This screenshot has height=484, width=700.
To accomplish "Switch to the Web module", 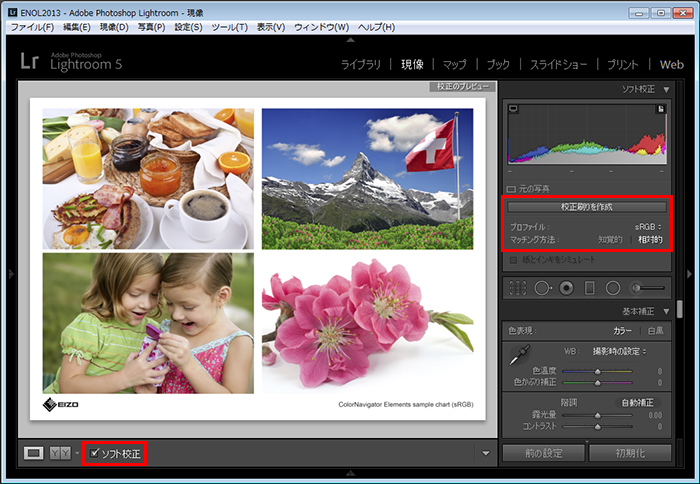I will (671, 65).
